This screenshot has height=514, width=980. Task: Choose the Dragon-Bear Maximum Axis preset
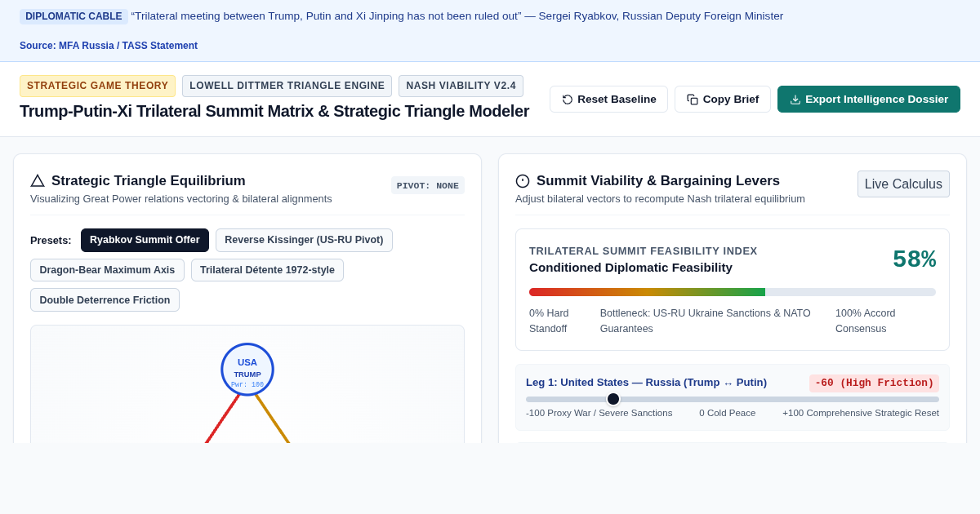coord(107,270)
